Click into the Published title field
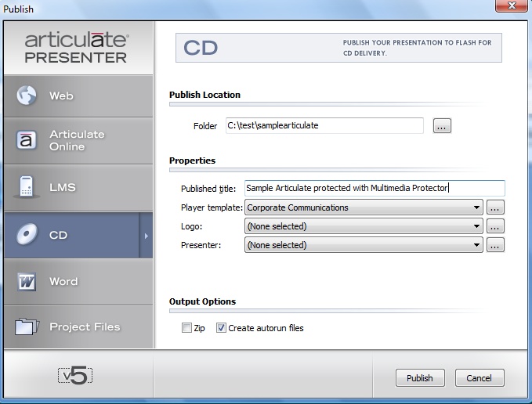This screenshot has width=532, height=404. tap(375, 188)
